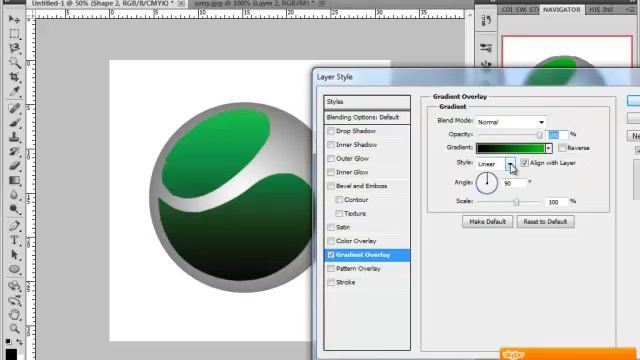Enable the Texture checkbox
Screen dimensions: 640x360
tap(339, 213)
